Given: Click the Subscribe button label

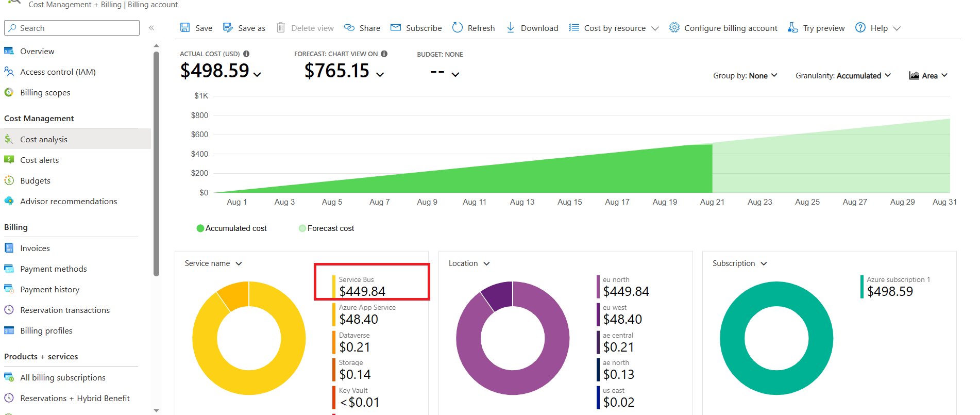Looking at the screenshot, I should coord(424,28).
